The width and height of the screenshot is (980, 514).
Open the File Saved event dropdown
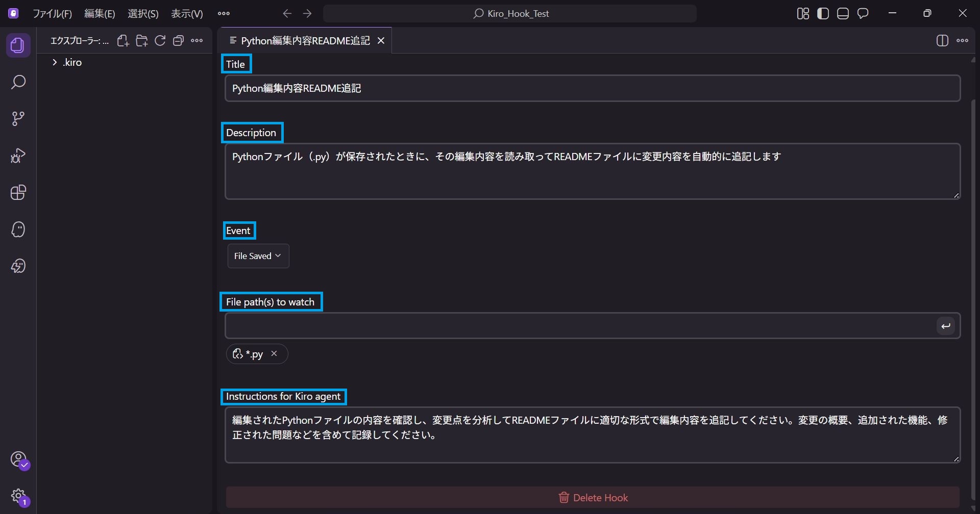(x=258, y=255)
